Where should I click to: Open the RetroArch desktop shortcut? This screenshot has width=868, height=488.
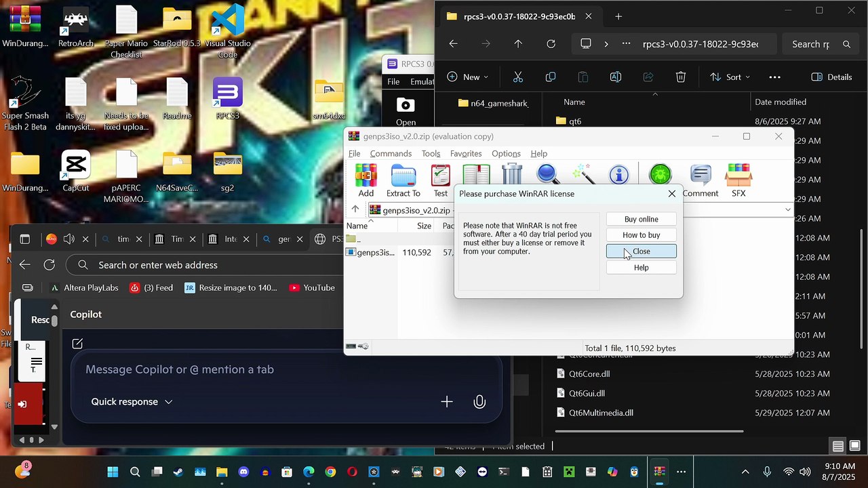(76, 27)
